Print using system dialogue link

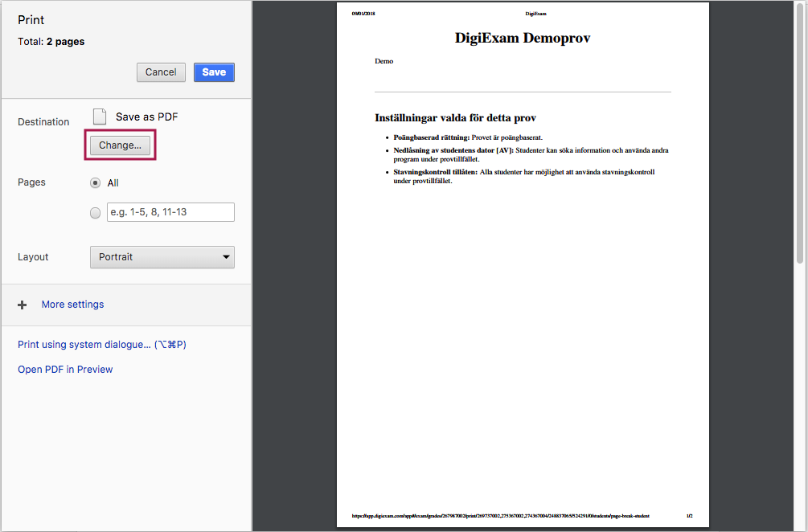click(x=102, y=345)
